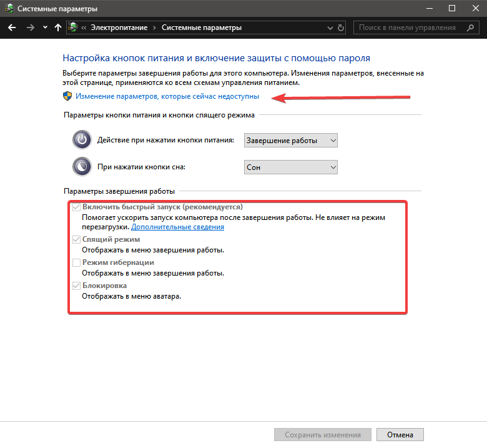Screen dimensions: 487x448
Task: Open sleep button action dropdown Сон
Action: coord(291,167)
